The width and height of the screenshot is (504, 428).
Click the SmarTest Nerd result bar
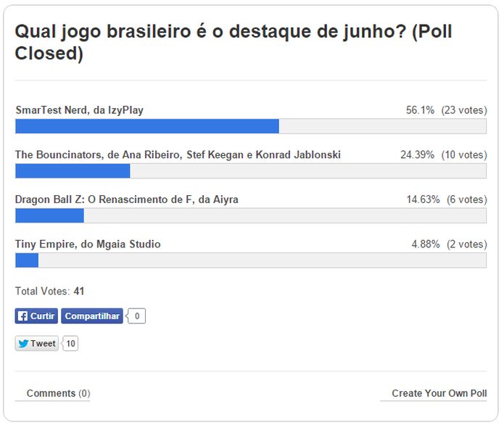point(251,126)
